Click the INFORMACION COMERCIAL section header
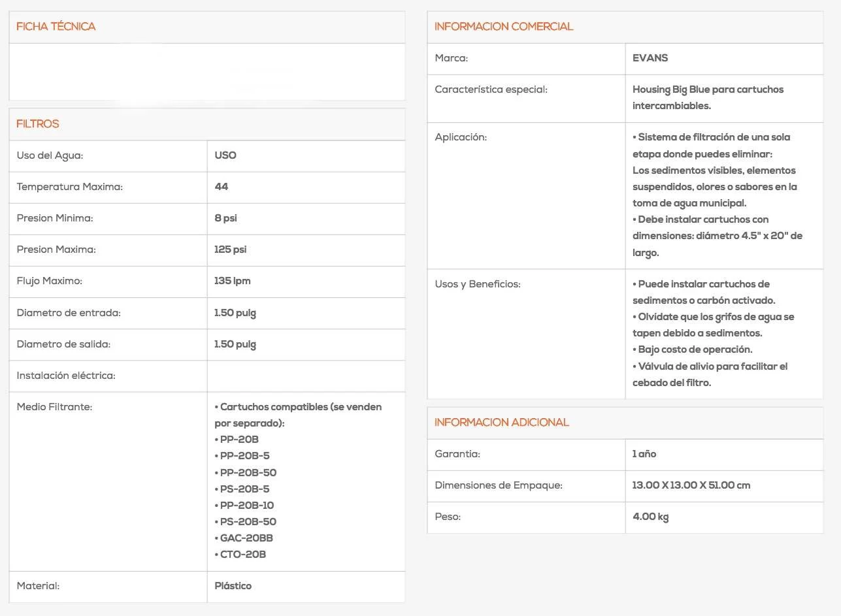841x616 pixels. coord(503,27)
